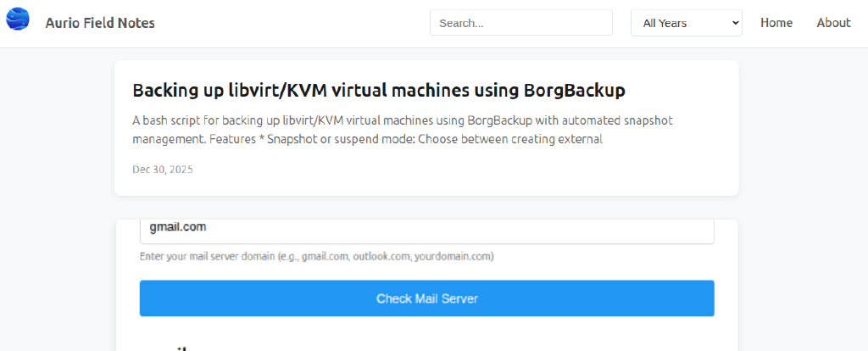Screen dimensions: 868x351
Task: Click the chevron arrow on year selector
Action: click(x=734, y=23)
